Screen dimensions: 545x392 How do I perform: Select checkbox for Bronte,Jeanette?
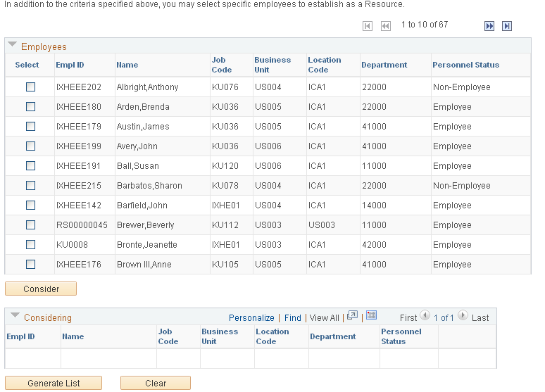pos(30,245)
